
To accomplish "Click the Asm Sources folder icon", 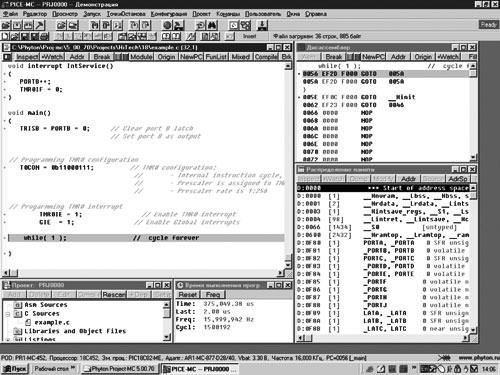I will (18, 305).
